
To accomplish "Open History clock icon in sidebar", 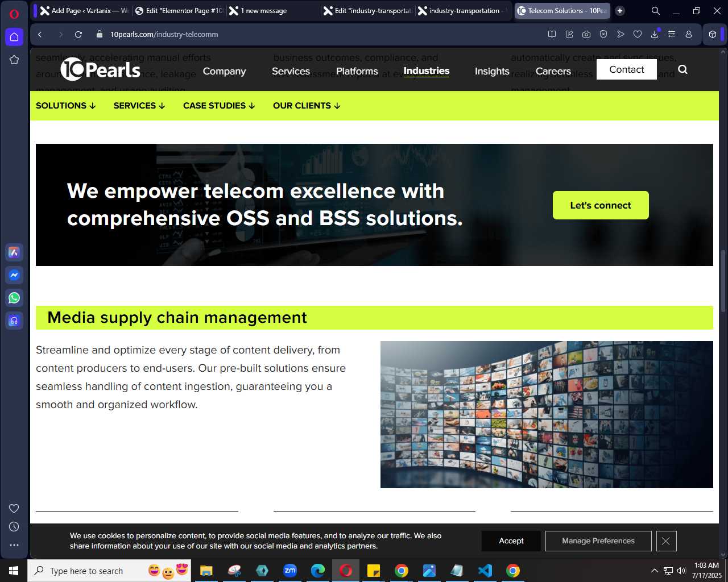I will click(14, 526).
